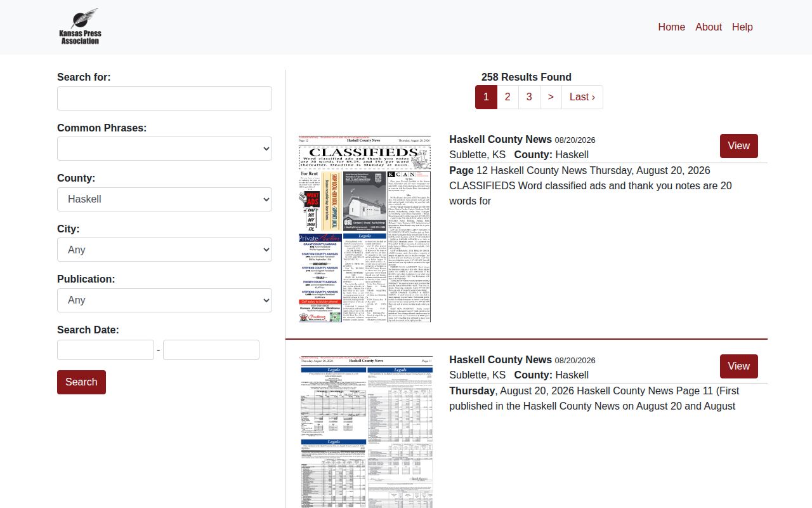This screenshot has height=508, width=812.
Task: Go to results page 2
Action: 507,97
